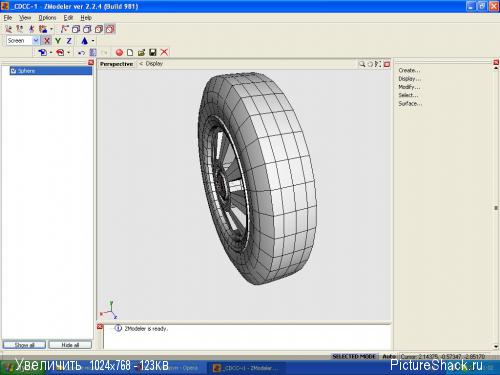
Task: Click the Hide all button
Action: [70, 345]
